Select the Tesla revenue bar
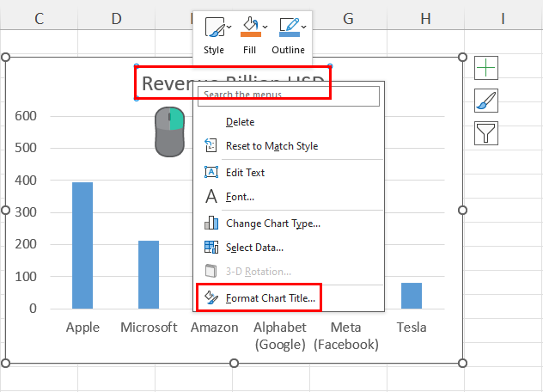 412,296
